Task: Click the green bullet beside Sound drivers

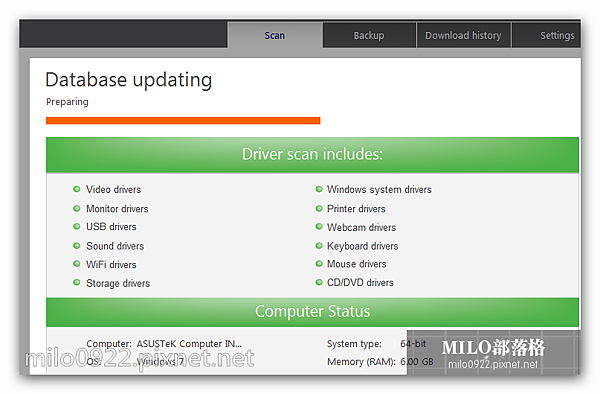Action: point(77,246)
